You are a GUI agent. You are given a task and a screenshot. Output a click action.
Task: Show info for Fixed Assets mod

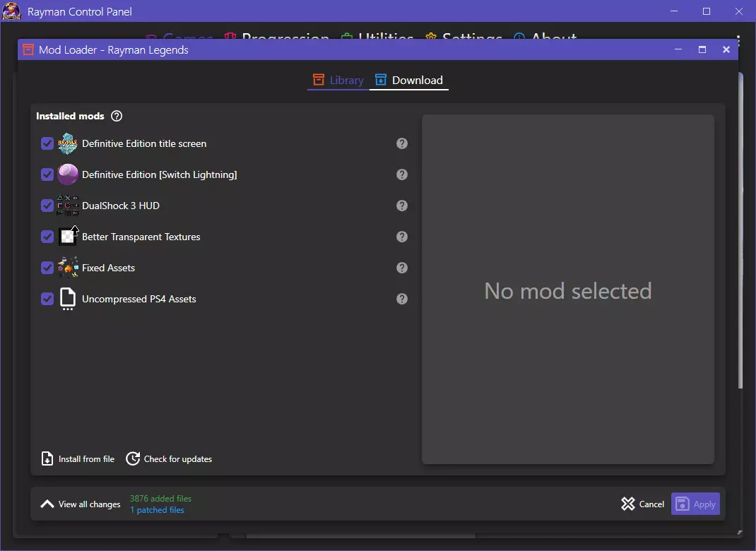pyautogui.click(x=402, y=268)
